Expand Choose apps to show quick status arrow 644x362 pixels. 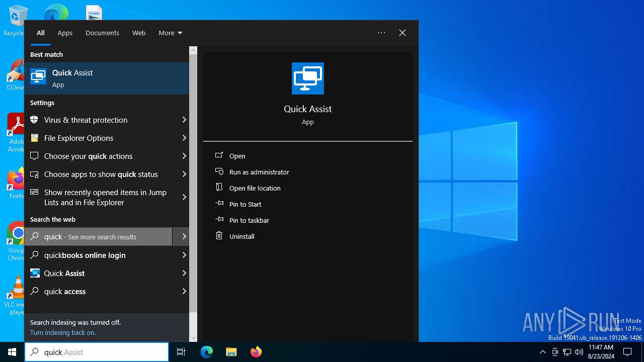pos(184,174)
